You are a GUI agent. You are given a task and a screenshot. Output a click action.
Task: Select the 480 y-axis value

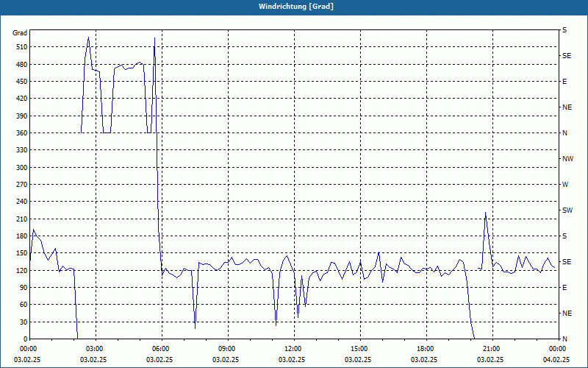[x=22, y=64]
